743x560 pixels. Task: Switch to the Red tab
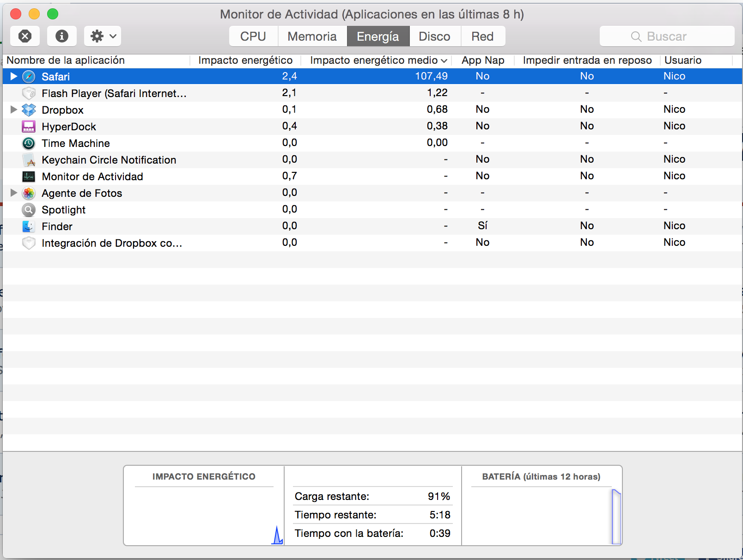[483, 36]
